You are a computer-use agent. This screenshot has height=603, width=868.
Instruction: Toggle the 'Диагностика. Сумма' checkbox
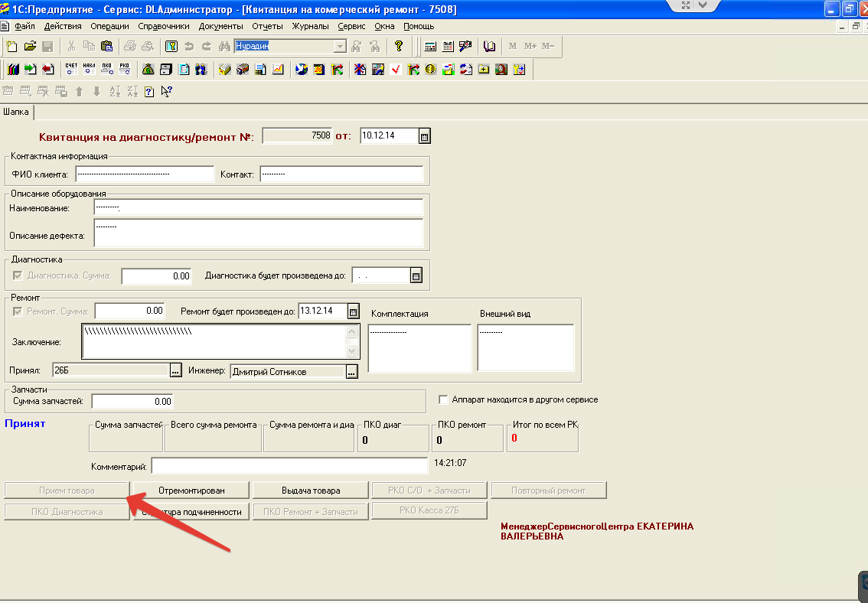click(x=18, y=275)
